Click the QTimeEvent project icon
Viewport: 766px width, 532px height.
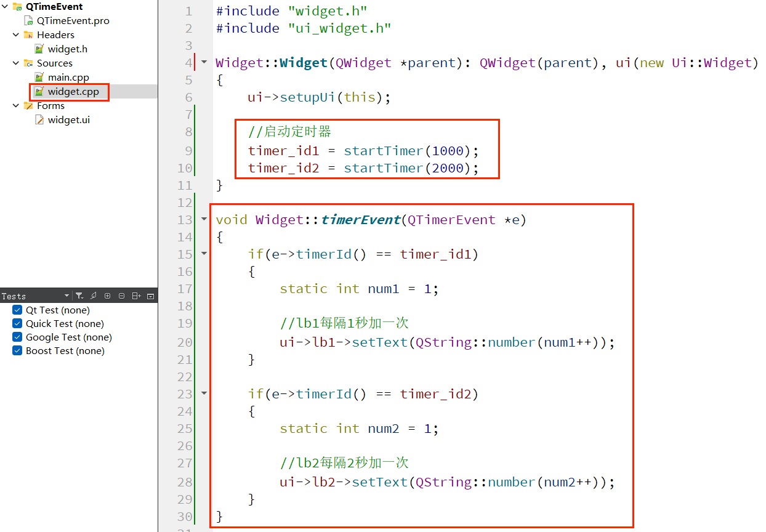click(x=17, y=7)
